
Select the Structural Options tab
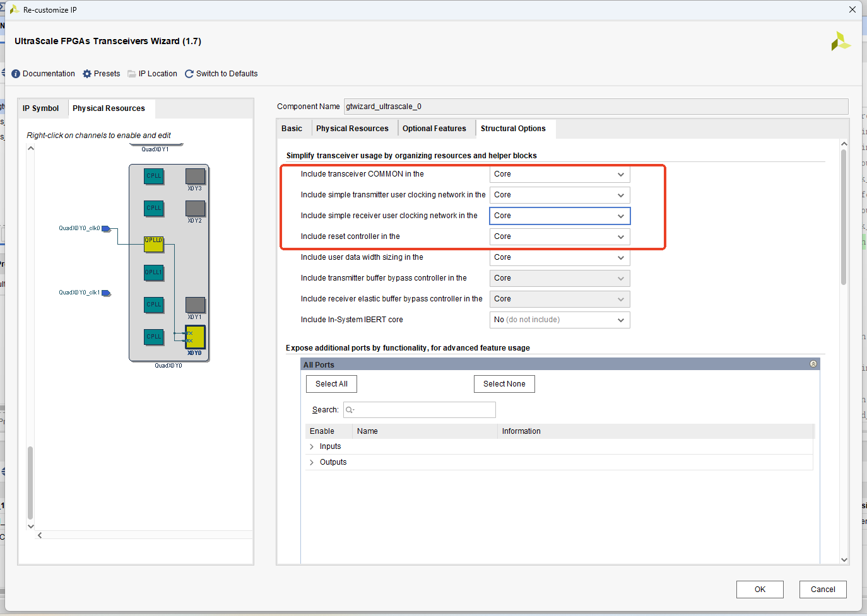513,129
